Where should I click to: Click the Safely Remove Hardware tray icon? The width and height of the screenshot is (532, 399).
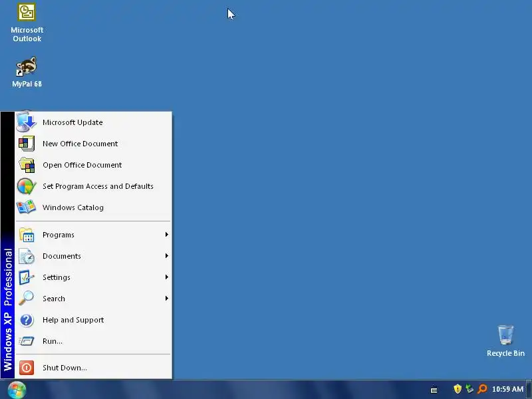pyautogui.click(x=469, y=389)
